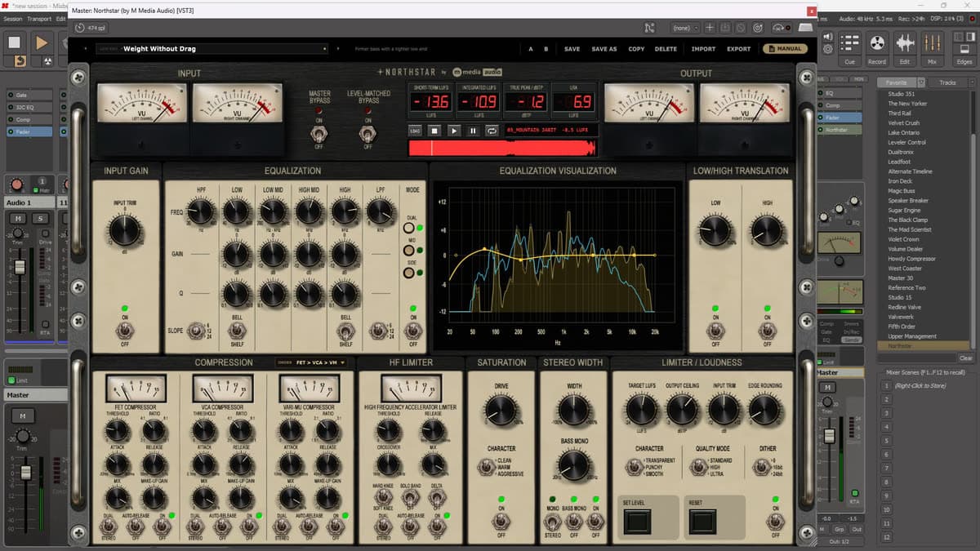Solo Audio 1 with the S button
Image resolution: width=980 pixels, height=551 pixels.
[x=39, y=219]
